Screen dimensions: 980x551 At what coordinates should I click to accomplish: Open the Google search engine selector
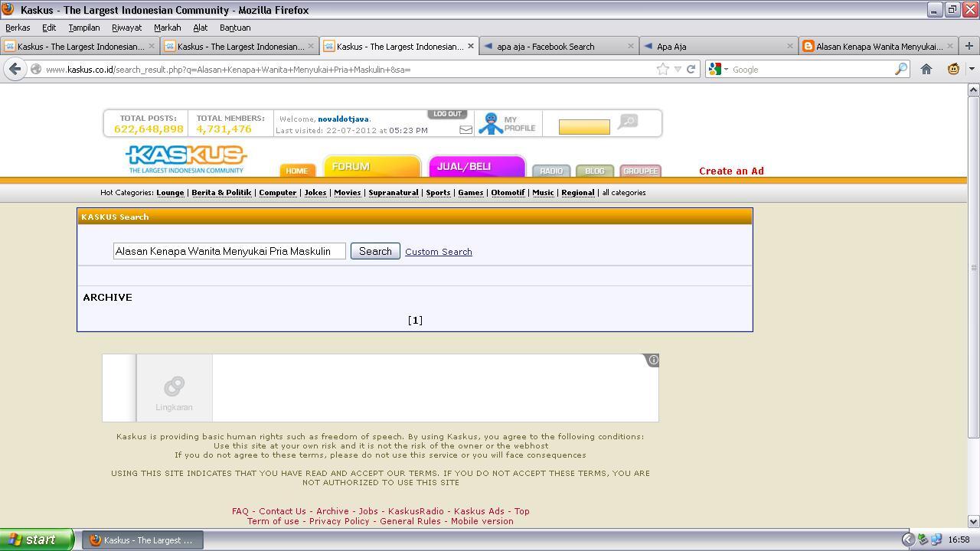click(x=718, y=69)
